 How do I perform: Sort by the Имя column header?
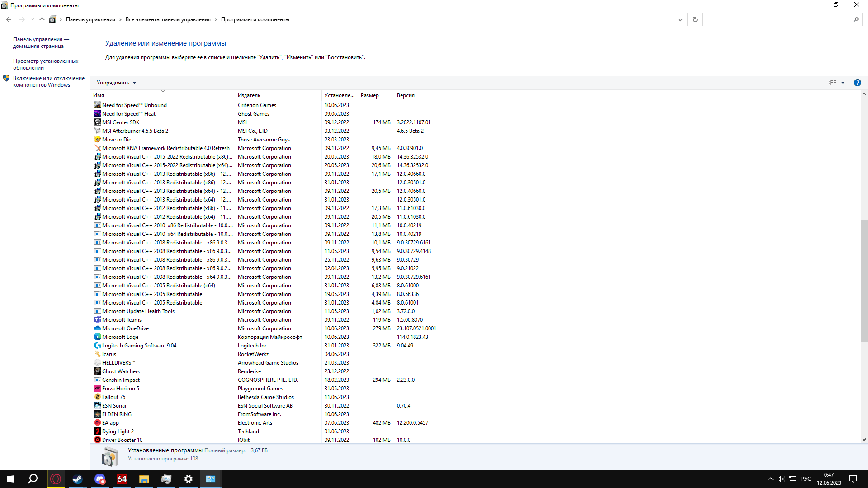(x=163, y=95)
